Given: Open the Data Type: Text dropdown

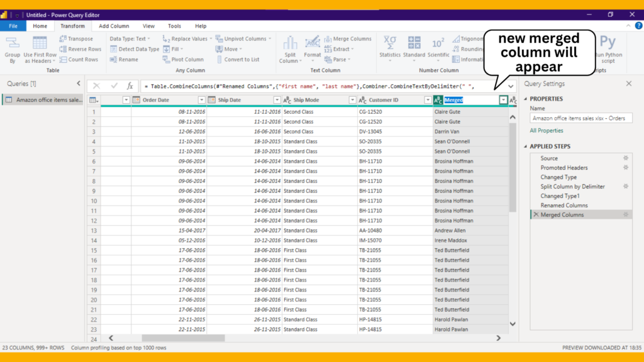Looking at the screenshot, I should tap(130, 38).
